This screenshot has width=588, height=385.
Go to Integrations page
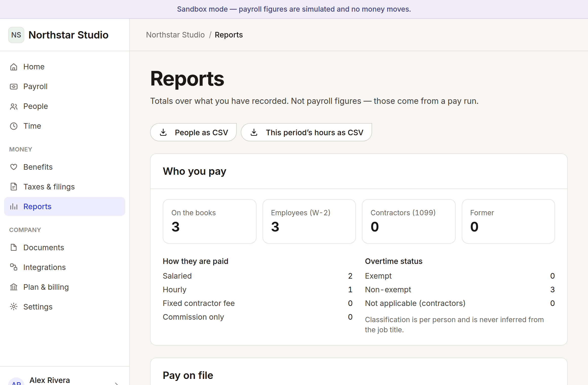(65, 267)
